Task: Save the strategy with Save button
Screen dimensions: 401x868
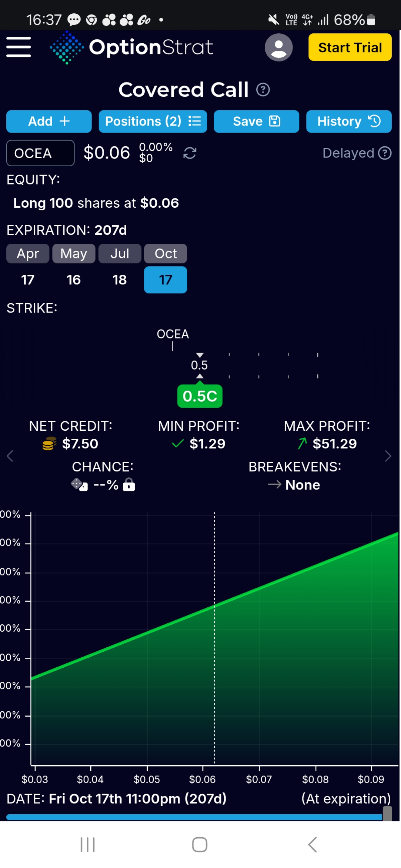Action: pos(256,121)
